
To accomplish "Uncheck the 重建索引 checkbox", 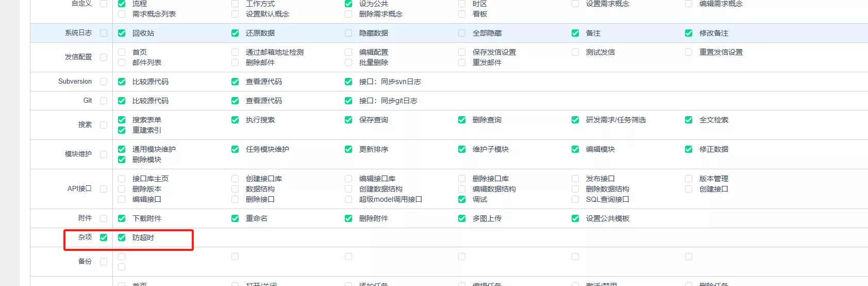I will pos(122,130).
